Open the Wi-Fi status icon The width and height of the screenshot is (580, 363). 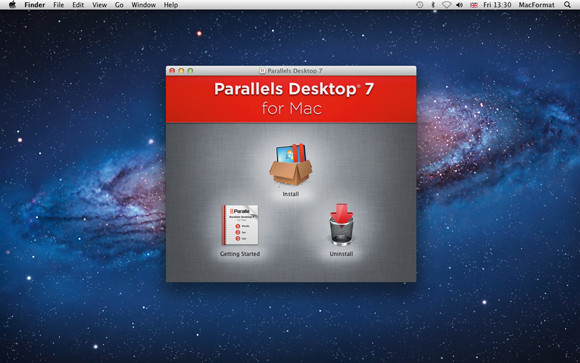pyautogui.click(x=446, y=5)
